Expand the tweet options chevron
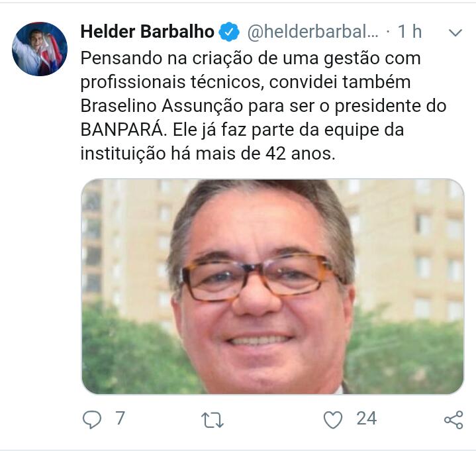The height and width of the screenshot is (451, 476). point(455,32)
